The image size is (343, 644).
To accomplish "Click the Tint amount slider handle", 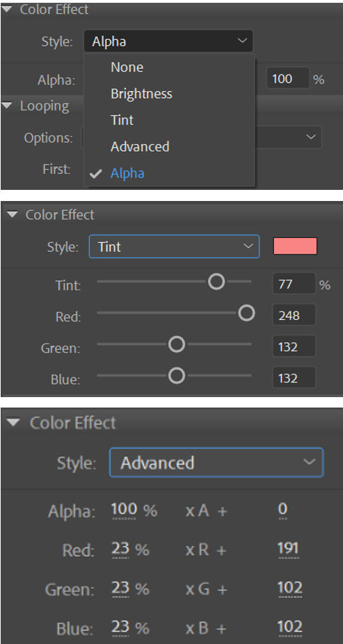I will [x=216, y=282].
